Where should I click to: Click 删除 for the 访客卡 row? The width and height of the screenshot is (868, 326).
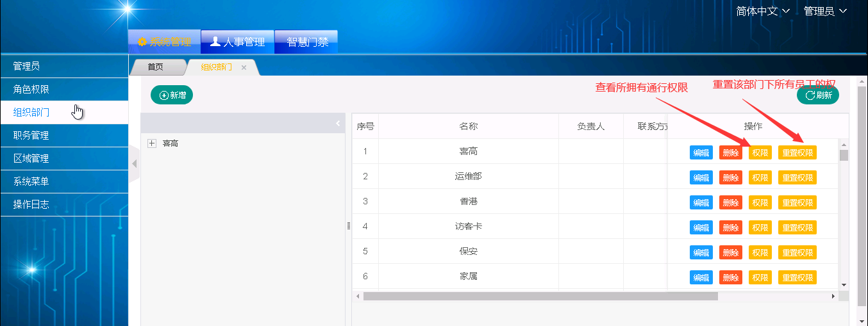click(x=731, y=227)
